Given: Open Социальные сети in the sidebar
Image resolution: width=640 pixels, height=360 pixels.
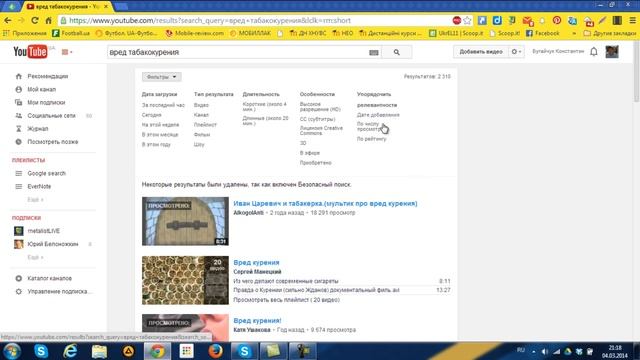Looking at the screenshot, I should click(51, 116).
